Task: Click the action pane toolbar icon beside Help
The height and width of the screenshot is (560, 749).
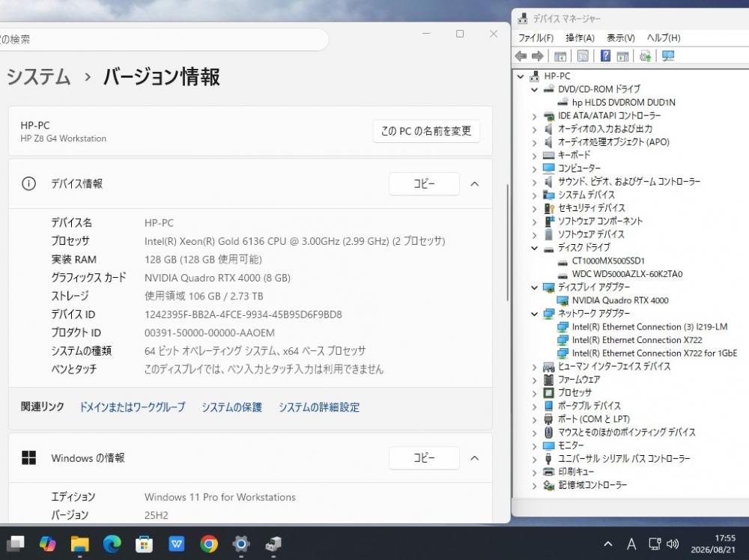Action: click(x=622, y=56)
